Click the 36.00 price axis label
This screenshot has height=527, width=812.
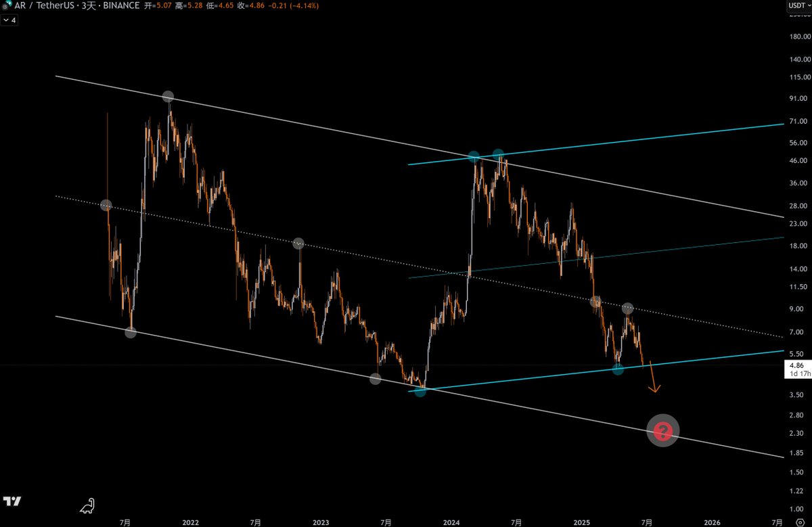click(798, 183)
